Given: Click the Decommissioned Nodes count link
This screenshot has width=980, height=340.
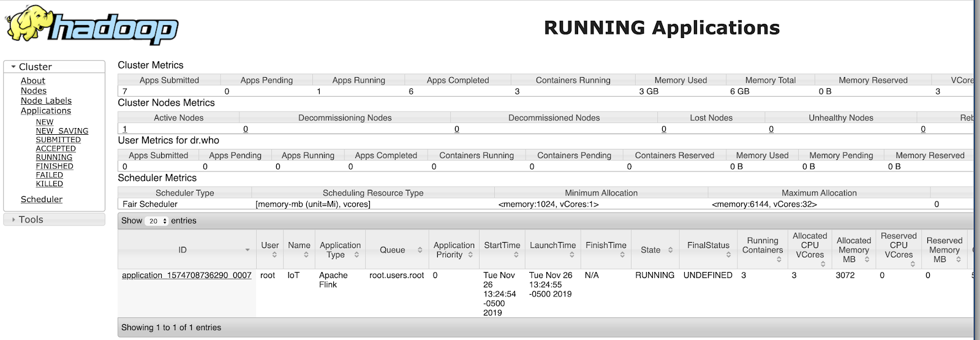Looking at the screenshot, I should 457,129.
